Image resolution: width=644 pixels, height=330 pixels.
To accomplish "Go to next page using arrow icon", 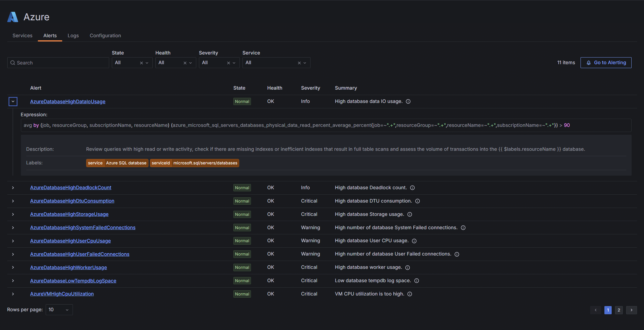I will (x=631, y=310).
